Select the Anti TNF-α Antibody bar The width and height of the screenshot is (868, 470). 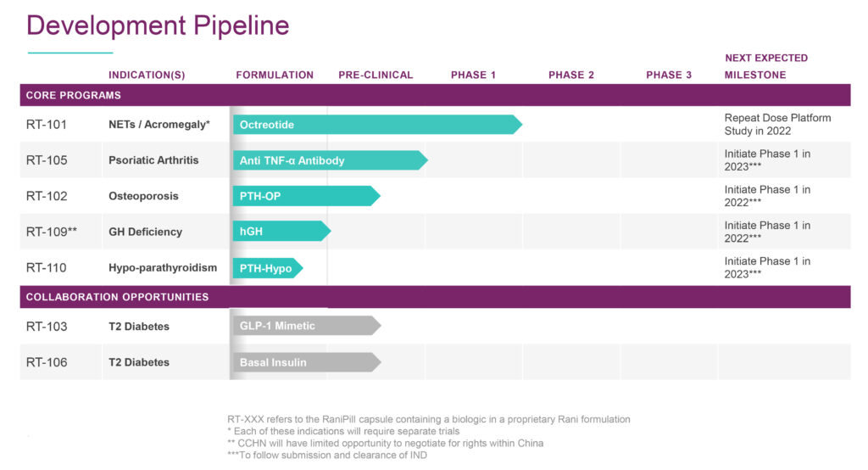coord(331,160)
